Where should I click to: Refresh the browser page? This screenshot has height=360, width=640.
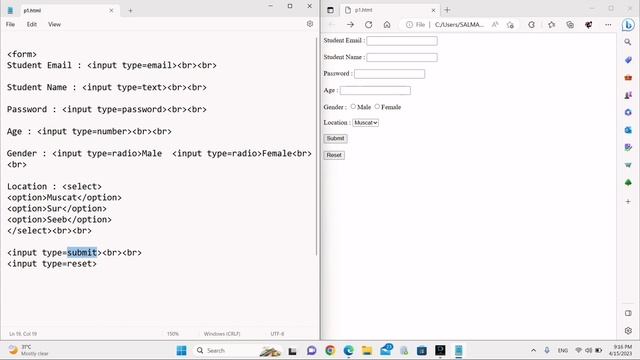[x=369, y=25]
